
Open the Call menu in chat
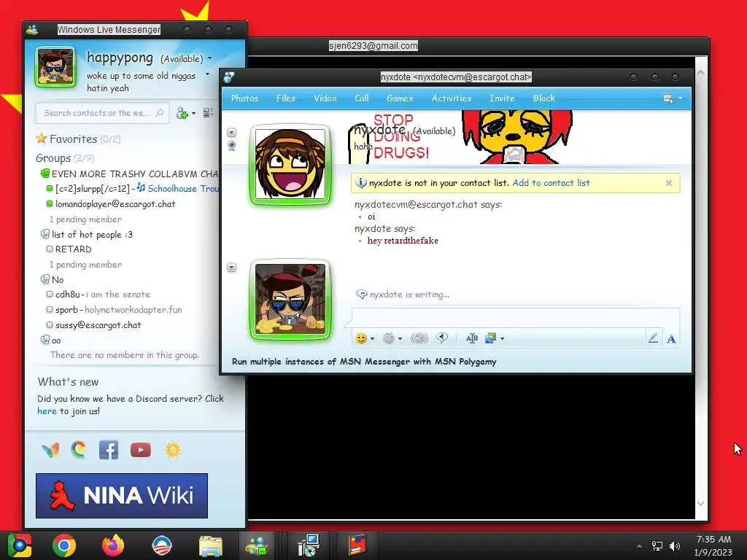click(362, 98)
